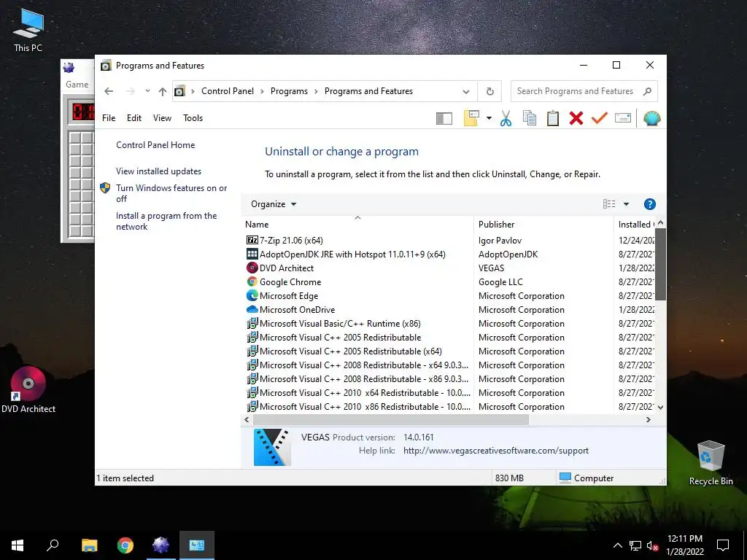Select the 7-Zip 21.06 (x64) entry
Screen dimensions: 747x560
point(448,241)
